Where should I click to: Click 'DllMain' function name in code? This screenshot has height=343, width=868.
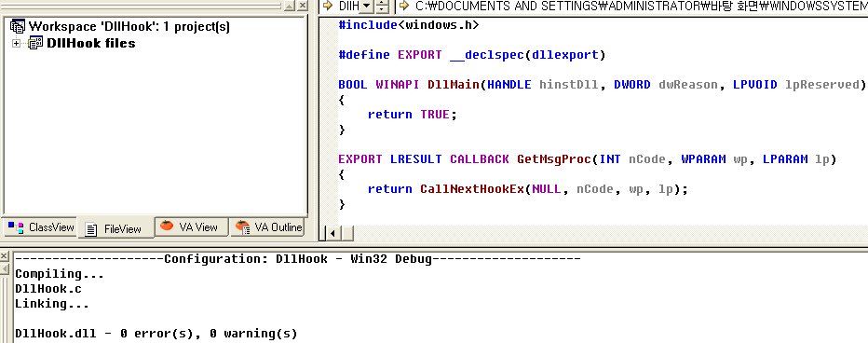(x=453, y=85)
